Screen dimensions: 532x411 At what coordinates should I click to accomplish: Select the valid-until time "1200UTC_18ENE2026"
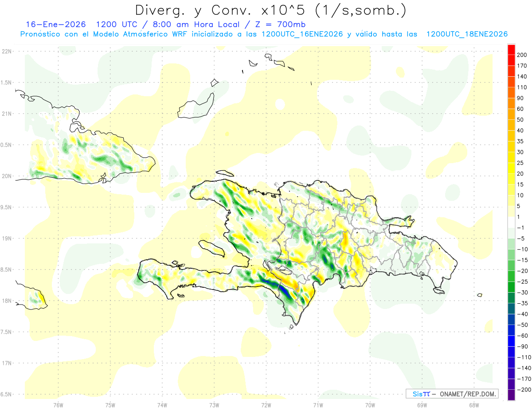tap(467, 34)
